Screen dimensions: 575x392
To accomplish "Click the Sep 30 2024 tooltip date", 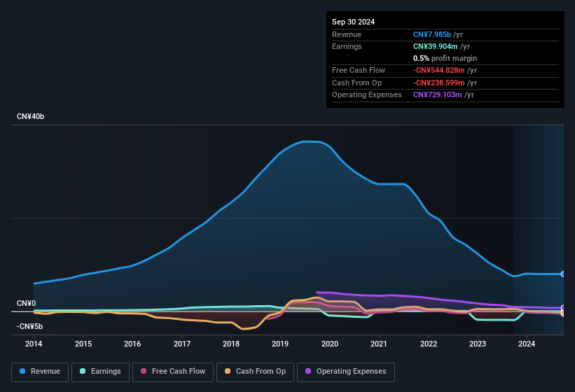I will click(353, 22).
